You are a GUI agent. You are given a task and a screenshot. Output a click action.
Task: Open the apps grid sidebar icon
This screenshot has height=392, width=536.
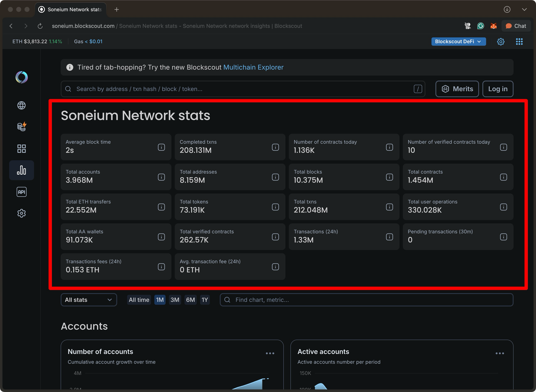[21, 149]
